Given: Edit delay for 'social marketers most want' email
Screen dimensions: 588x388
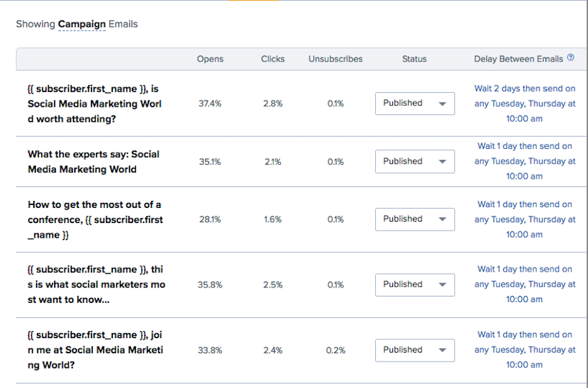Looking at the screenshot, I should 525,284.
